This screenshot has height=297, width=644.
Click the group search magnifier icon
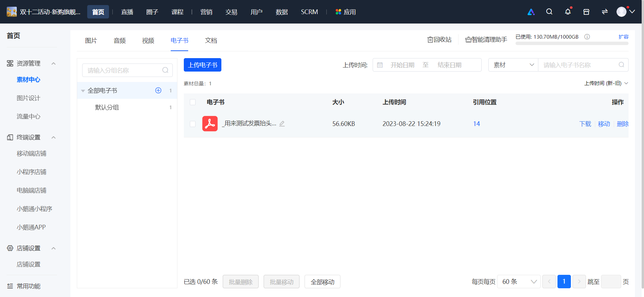point(165,70)
